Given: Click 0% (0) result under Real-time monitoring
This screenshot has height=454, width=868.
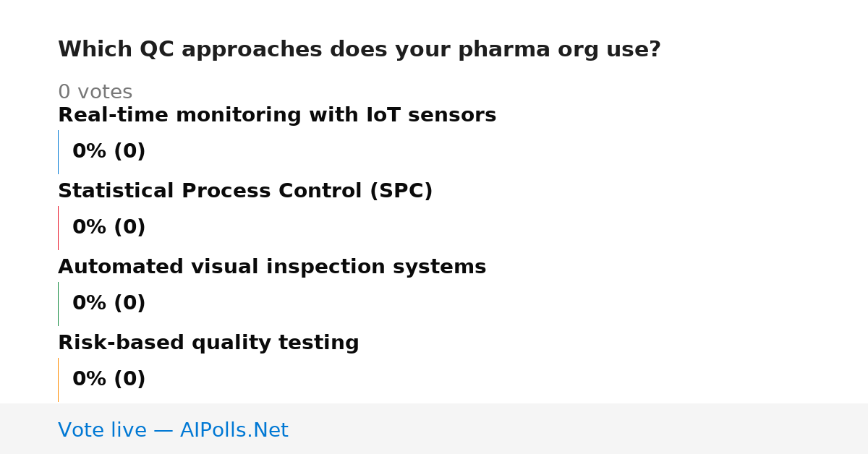Looking at the screenshot, I should [109, 152].
